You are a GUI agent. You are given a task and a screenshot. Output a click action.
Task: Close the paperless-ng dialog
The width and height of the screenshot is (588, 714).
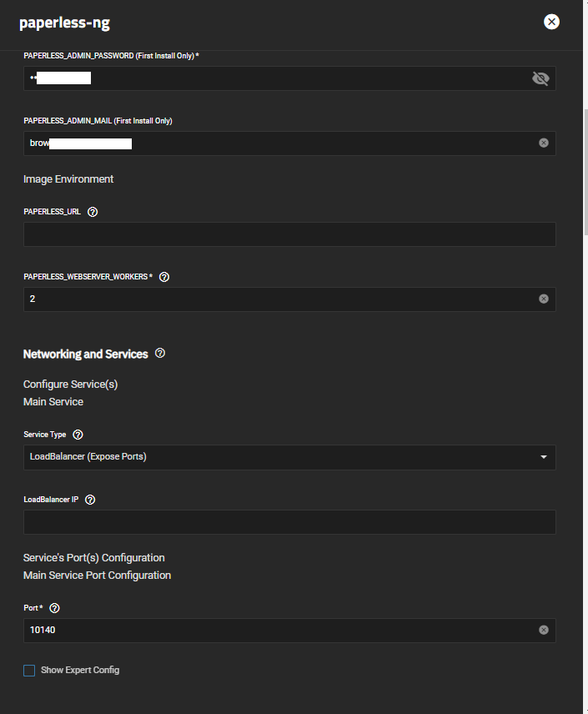click(551, 22)
